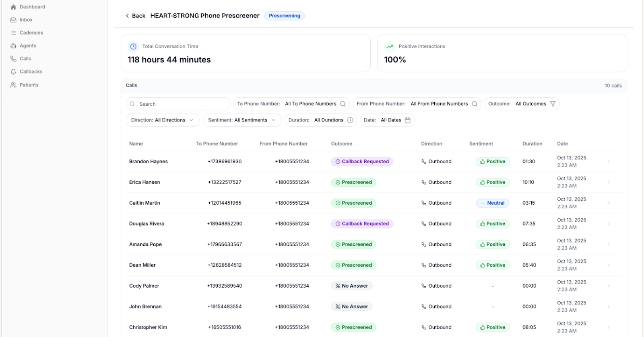Click Positive badge for Christopher Kim
Screen dimensions: 644x337
(x=493, y=327)
